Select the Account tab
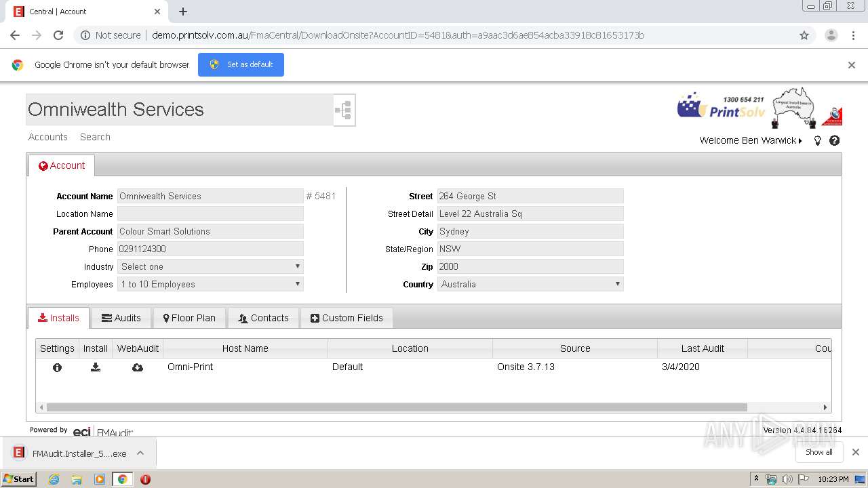Screen dimensions: 868x488 (x=62, y=165)
